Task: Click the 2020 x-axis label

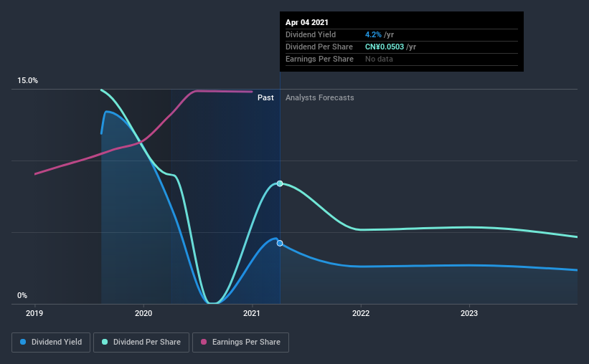Action: [143, 313]
